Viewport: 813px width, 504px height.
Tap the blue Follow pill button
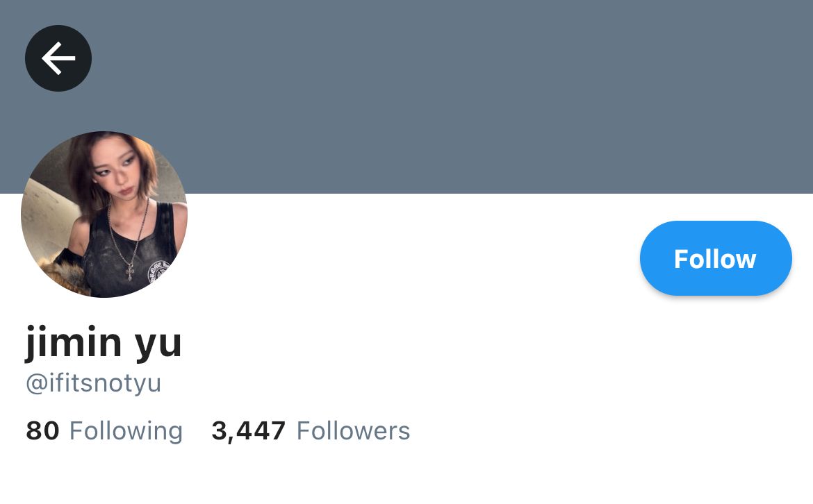(x=716, y=258)
